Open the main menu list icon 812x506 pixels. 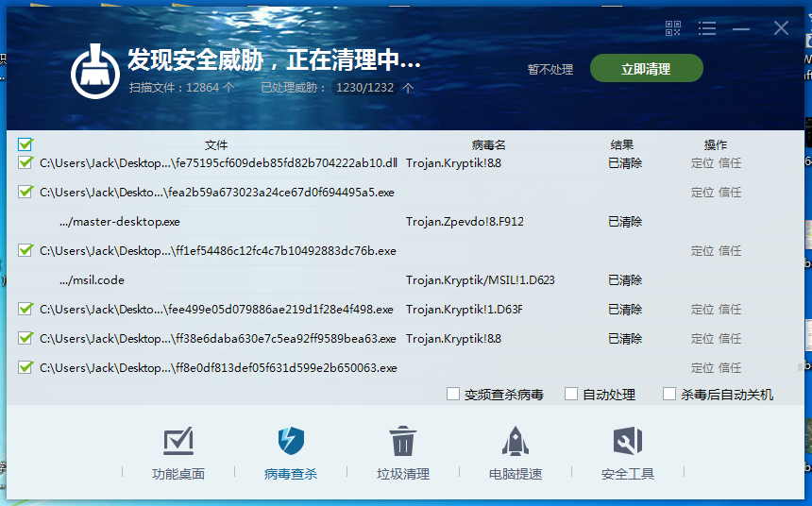(x=707, y=28)
